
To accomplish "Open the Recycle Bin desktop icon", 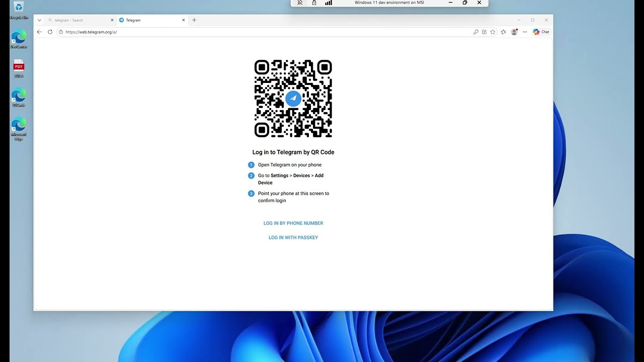I will point(19,10).
